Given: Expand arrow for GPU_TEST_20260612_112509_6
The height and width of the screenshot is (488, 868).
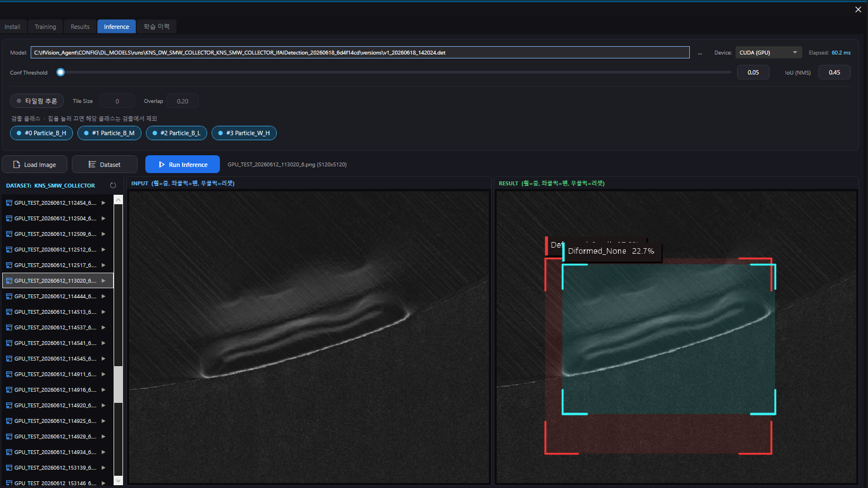Looking at the screenshot, I should (x=104, y=234).
